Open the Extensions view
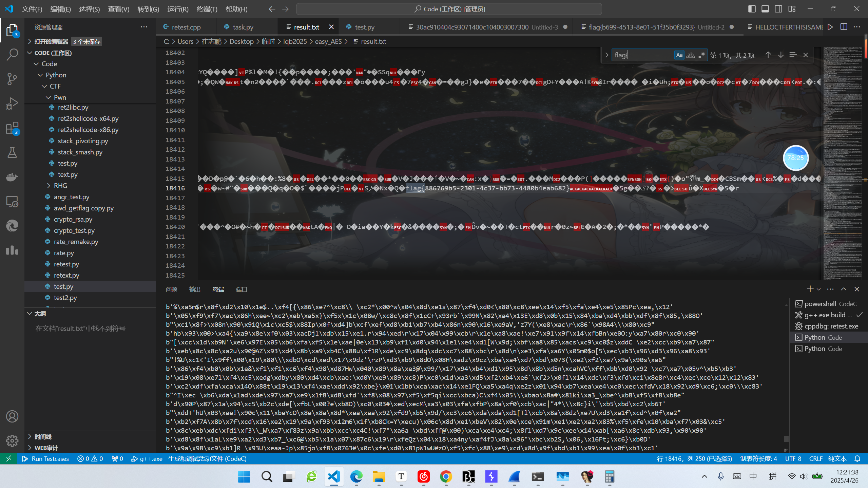The width and height of the screenshot is (868, 488). coord(12,128)
